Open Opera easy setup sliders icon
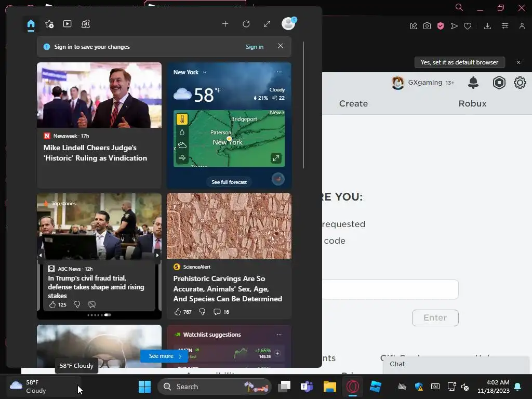Screen dimensions: 532x399 click(x=505, y=26)
